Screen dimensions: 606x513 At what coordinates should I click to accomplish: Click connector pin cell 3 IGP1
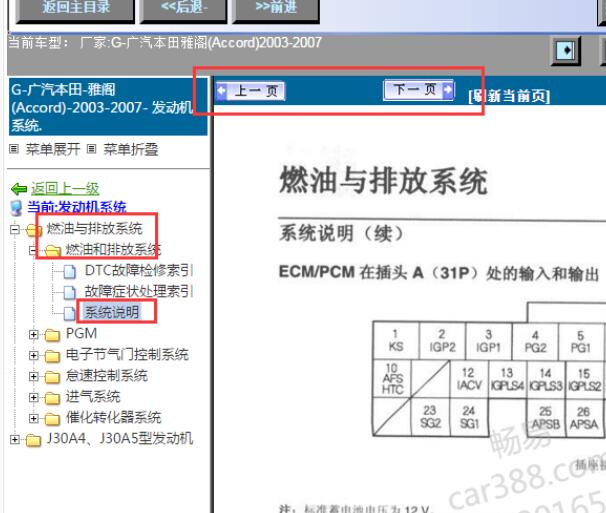tap(489, 340)
